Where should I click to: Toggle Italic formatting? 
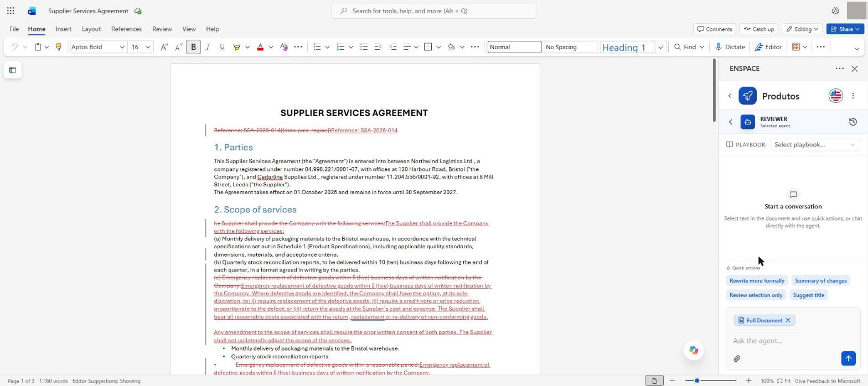208,47
